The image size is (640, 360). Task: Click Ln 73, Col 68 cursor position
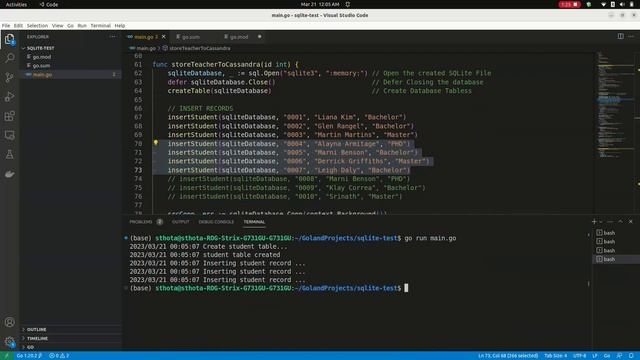508,356
